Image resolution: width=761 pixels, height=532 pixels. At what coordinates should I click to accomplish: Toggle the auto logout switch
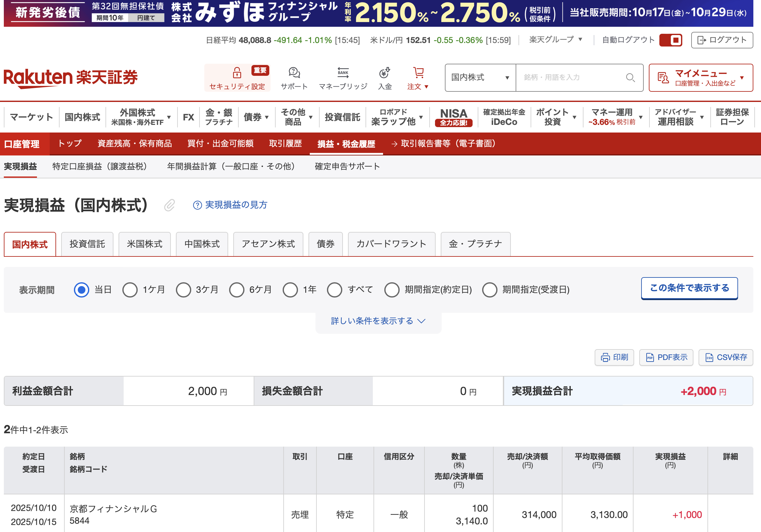point(670,40)
